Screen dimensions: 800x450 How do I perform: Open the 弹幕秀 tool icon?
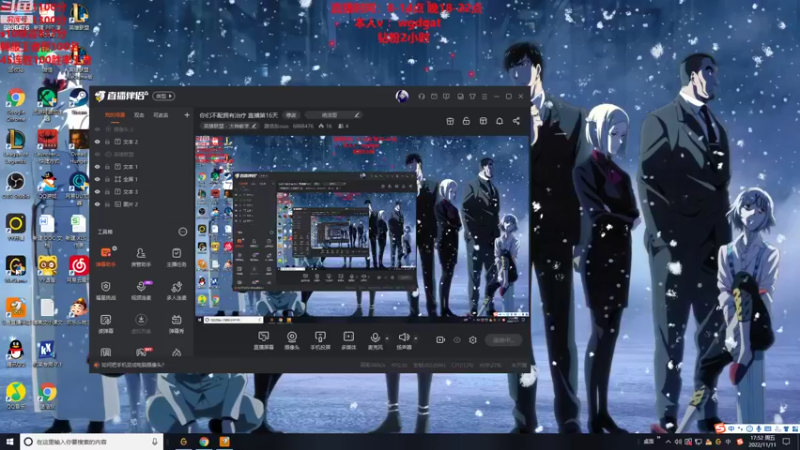(177, 323)
